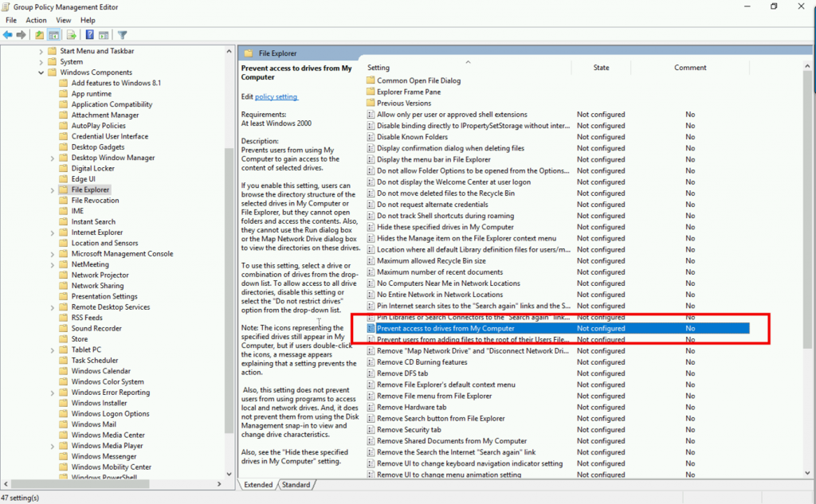
Task: Click the Export List toolbar icon
Action: (72, 34)
